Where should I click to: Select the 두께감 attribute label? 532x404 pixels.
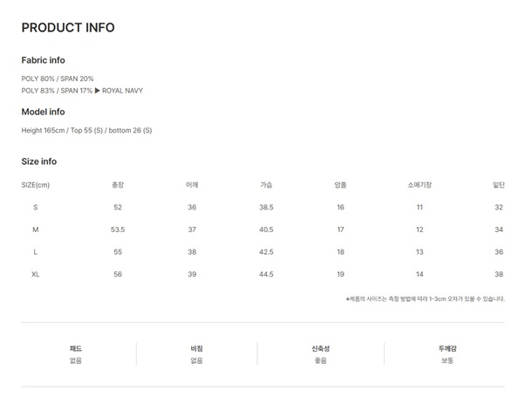pos(447,349)
